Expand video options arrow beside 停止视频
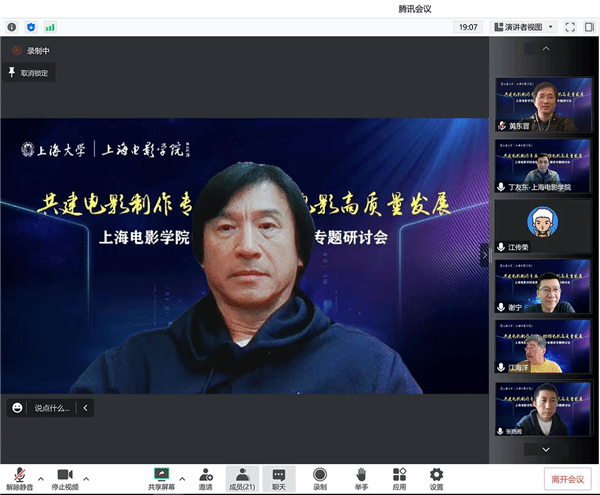 pos(86,477)
